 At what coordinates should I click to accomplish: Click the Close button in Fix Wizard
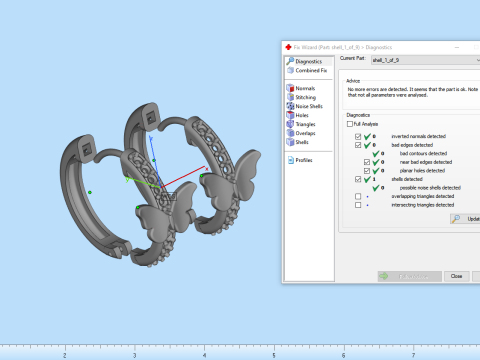click(x=456, y=276)
